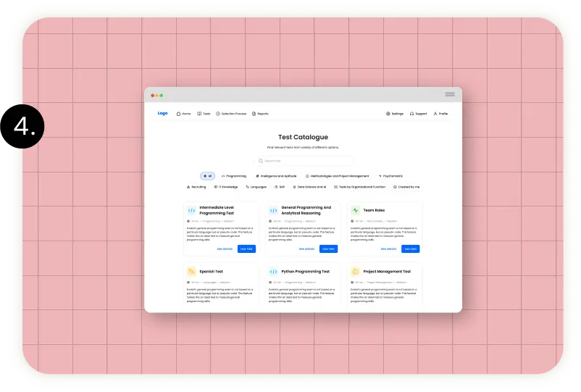Image resolution: width=581 pixels, height=392 pixels.
Task: Click the Intermediate Level Programming Test icon
Action: pyautogui.click(x=191, y=211)
